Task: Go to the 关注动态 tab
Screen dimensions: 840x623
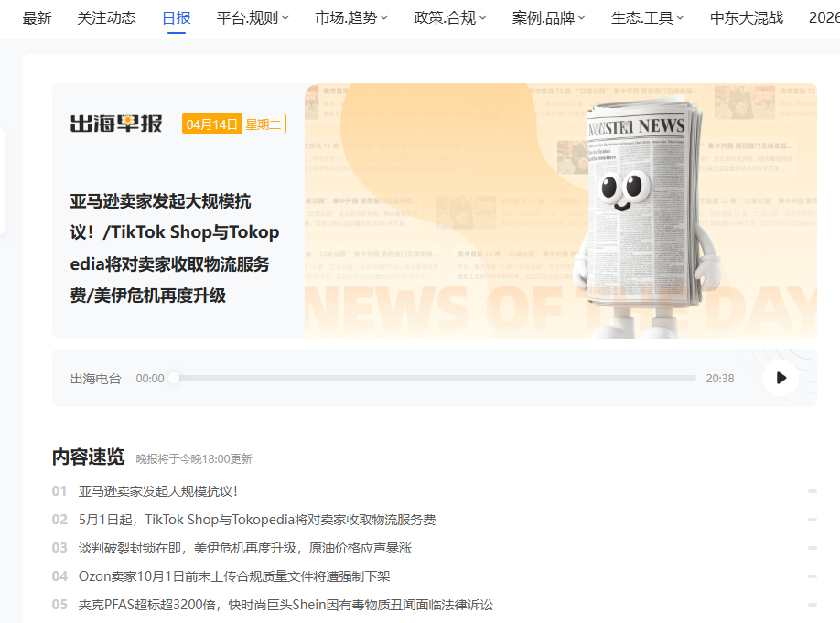Action: (106, 17)
